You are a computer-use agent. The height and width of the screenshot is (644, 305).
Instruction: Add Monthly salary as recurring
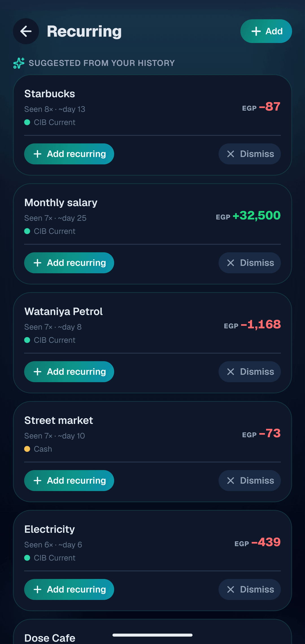[69, 263]
